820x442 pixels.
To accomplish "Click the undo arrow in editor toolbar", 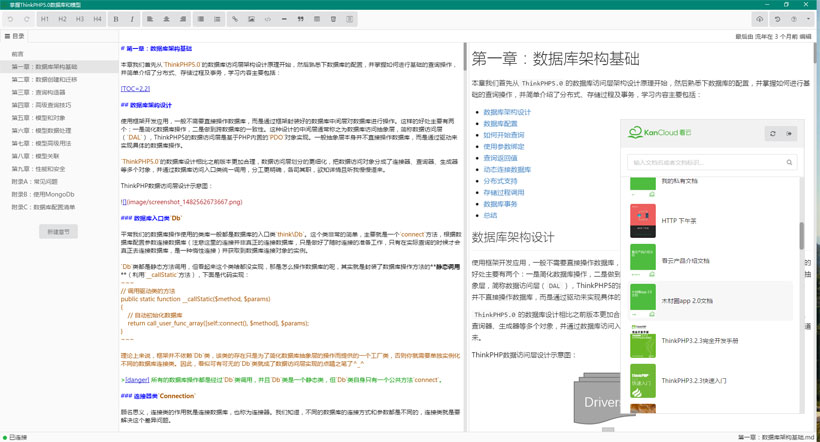I will pyautogui.click(x=11, y=19).
